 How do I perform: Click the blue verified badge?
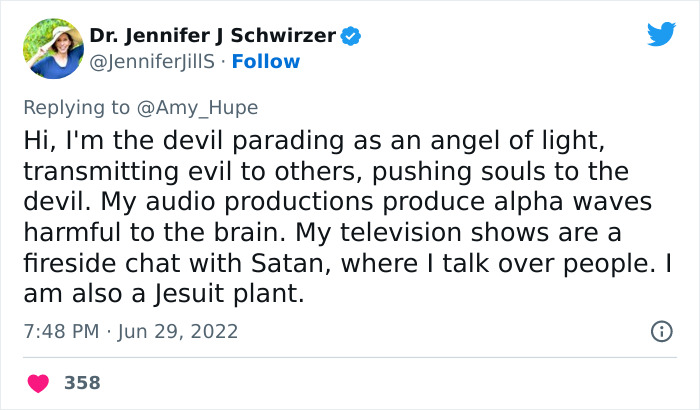pos(351,37)
